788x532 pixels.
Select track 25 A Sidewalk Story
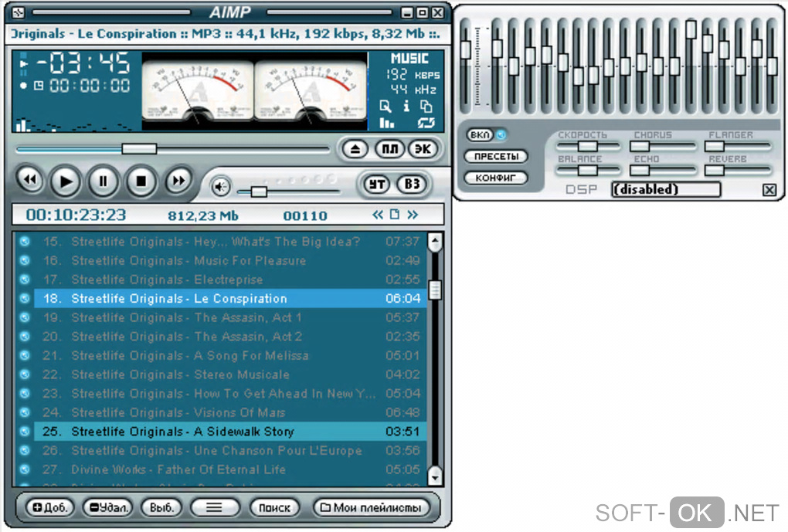click(x=230, y=432)
